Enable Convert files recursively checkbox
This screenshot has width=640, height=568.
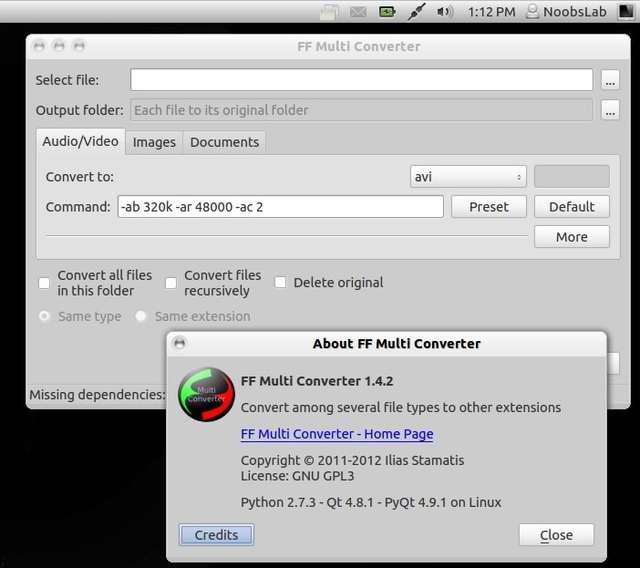(x=171, y=283)
